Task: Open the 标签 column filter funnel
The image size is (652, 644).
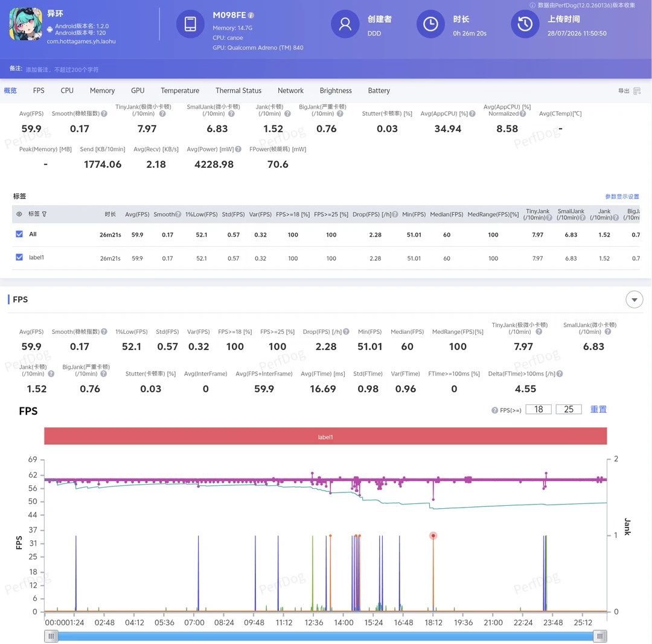Action: (x=44, y=214)
